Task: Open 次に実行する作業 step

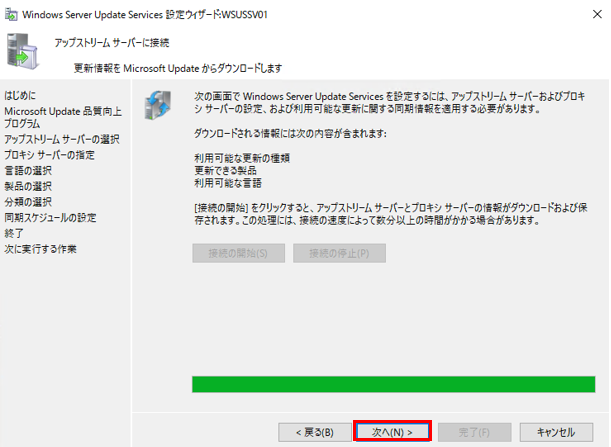Action: coord(41,249)
